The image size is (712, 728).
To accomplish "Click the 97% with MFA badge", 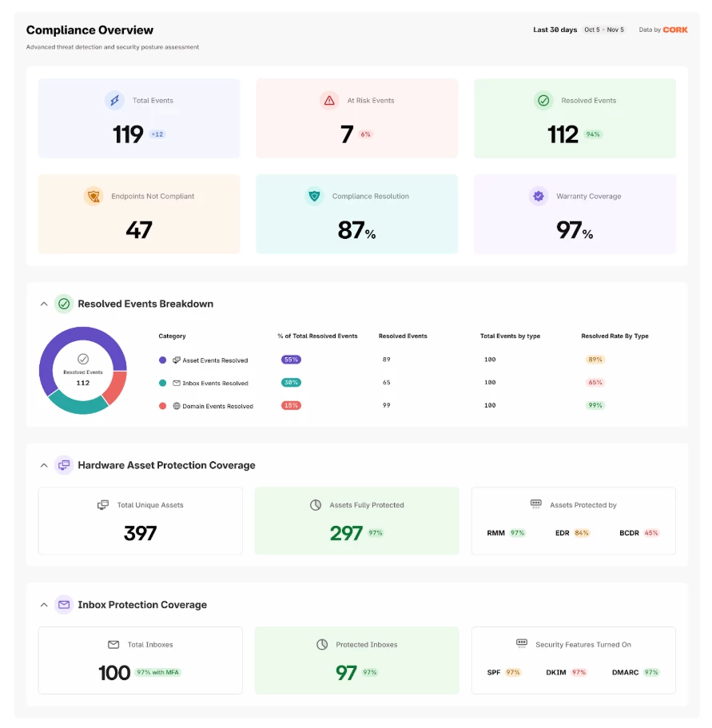I will pos(157,672).
